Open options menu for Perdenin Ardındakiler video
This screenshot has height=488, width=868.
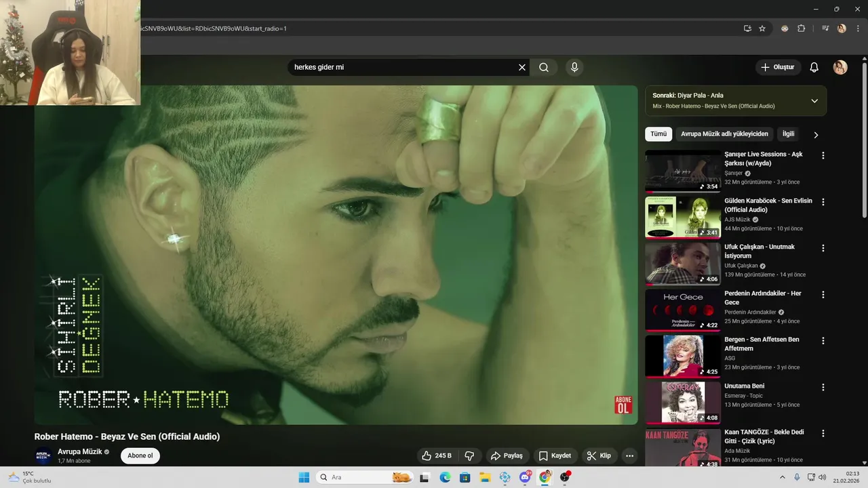823,295
